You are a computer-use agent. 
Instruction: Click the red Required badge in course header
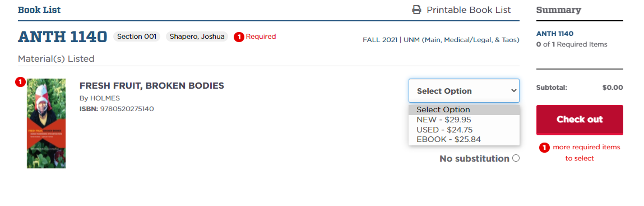255,36
